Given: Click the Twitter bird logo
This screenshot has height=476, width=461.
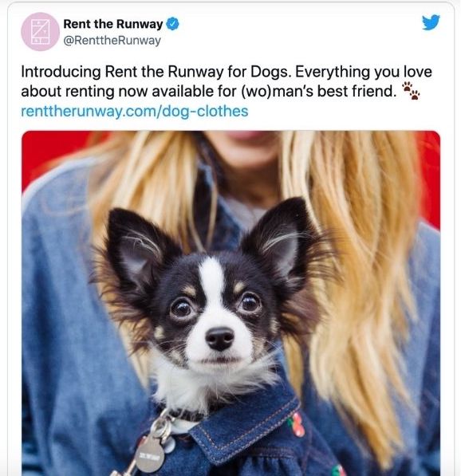Looking at the screenshot, I should tap(431, 22).
